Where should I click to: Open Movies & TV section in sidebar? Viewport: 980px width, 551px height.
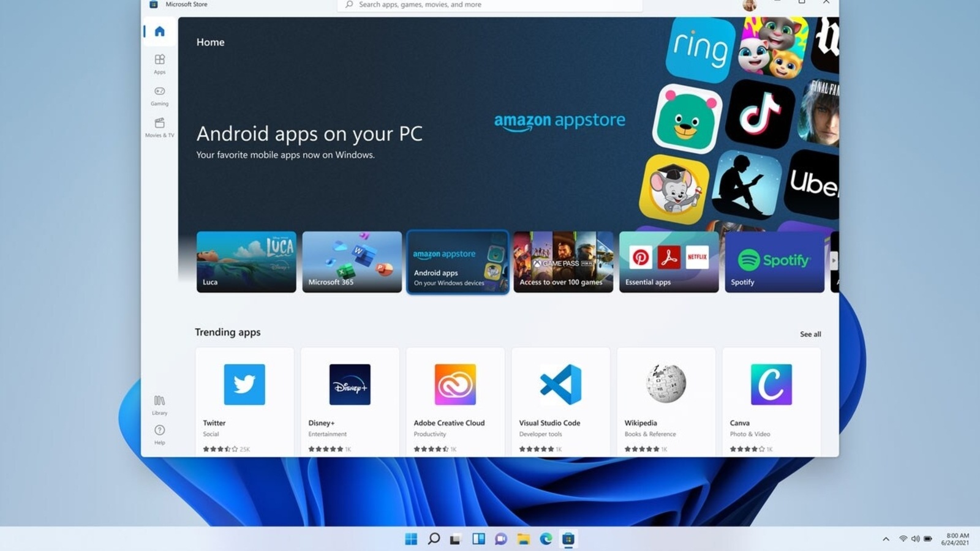[160, 127]
